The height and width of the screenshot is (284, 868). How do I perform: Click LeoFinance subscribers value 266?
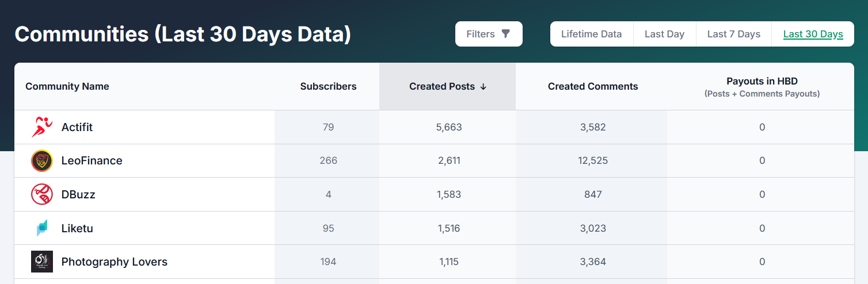coord(329,161)
